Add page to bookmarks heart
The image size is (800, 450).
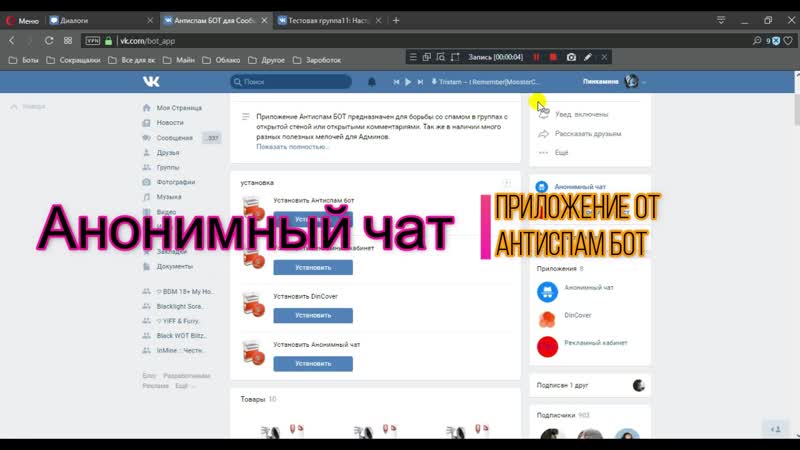tap(788, 41)
